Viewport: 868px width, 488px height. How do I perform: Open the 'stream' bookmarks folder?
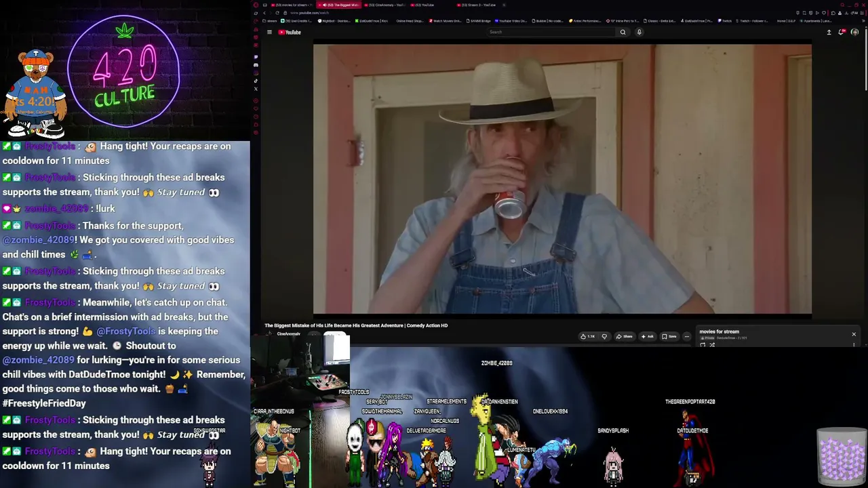(x=269, y=21)
